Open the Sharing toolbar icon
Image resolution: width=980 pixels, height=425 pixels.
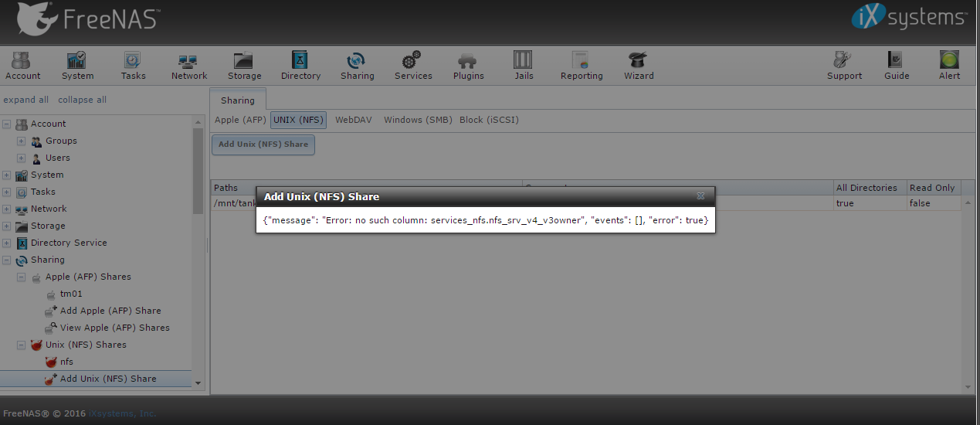tap(357, 66)
